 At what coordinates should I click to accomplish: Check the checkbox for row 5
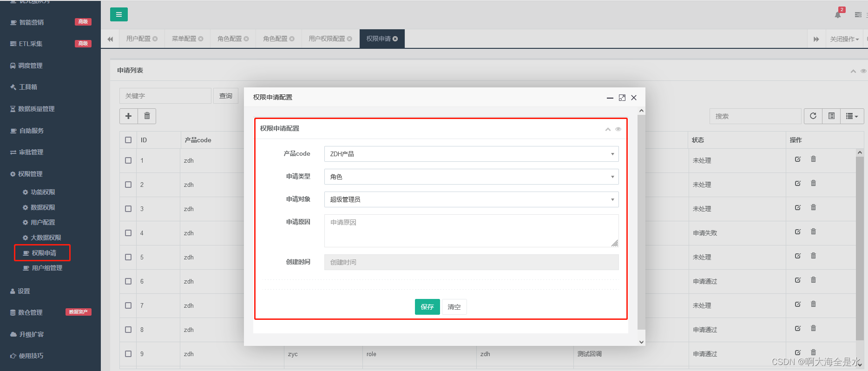128,257
